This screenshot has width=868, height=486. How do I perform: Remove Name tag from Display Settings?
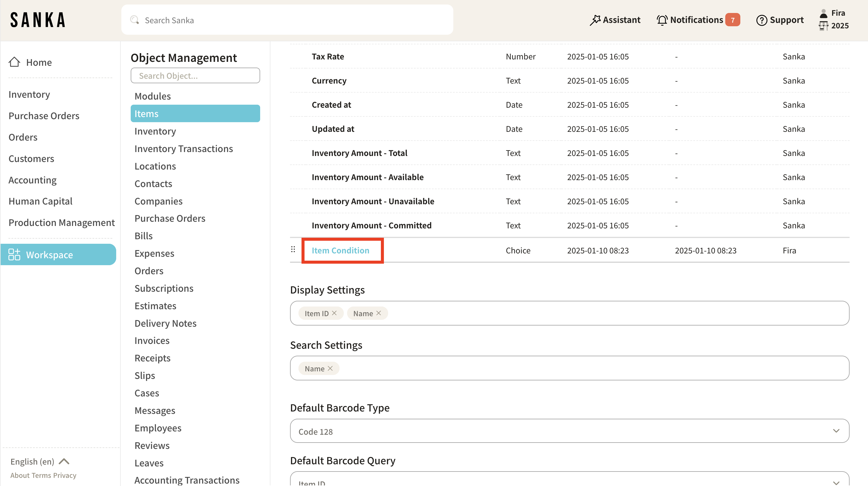379,313
